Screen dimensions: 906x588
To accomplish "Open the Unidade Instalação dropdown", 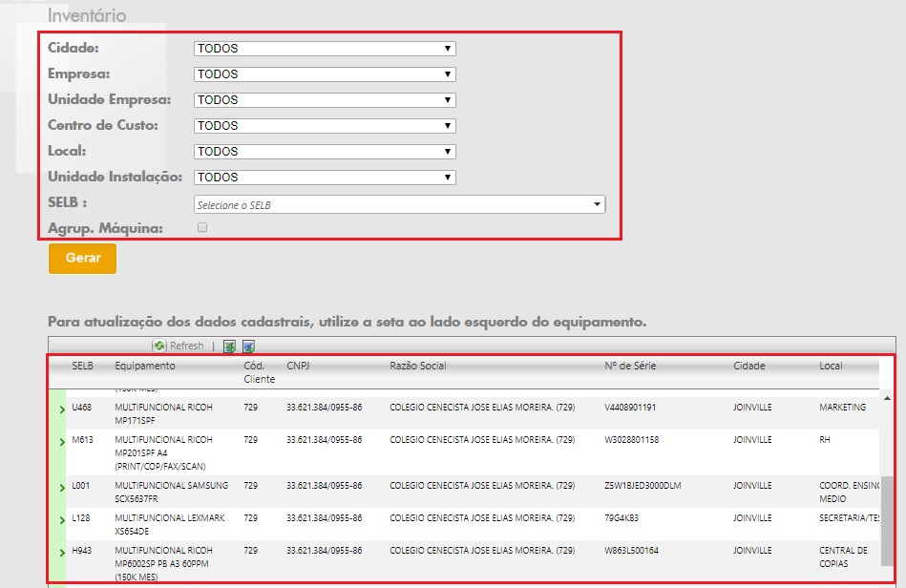I will 325,178.
